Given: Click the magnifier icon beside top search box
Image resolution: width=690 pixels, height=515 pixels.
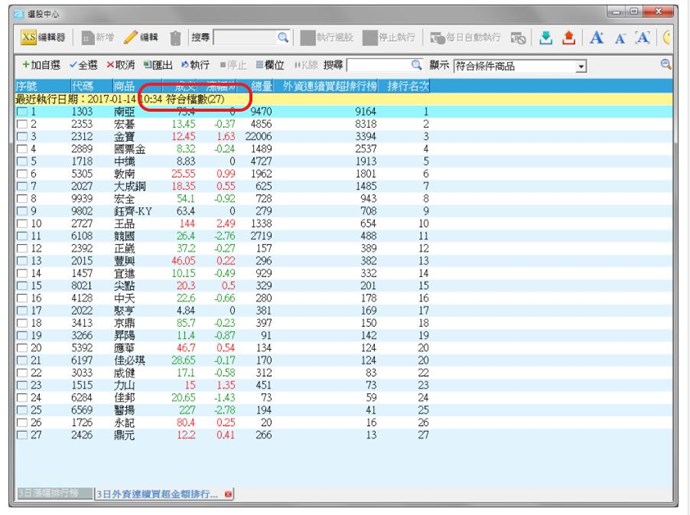Looking at the screenshot, I should click(283, 37).
